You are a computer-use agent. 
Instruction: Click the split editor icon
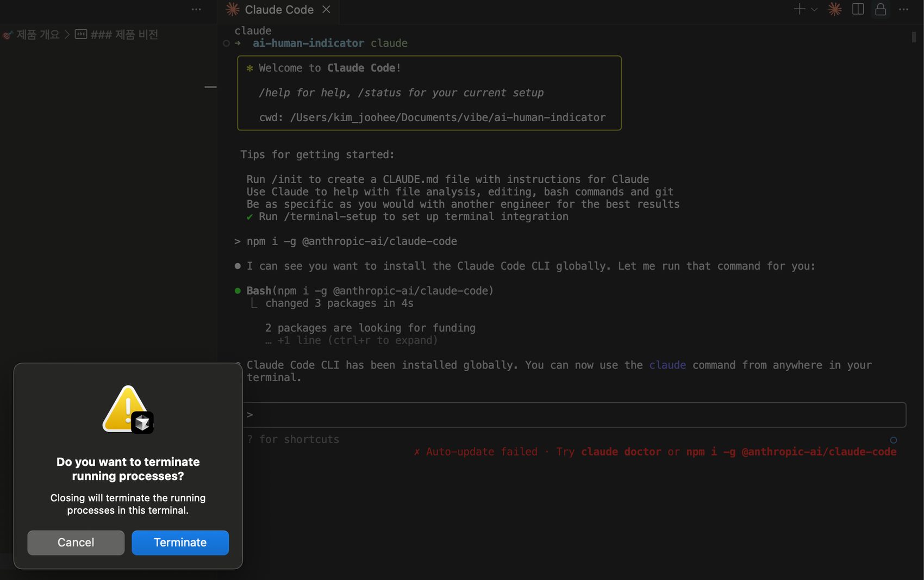(x=858, y=9)
